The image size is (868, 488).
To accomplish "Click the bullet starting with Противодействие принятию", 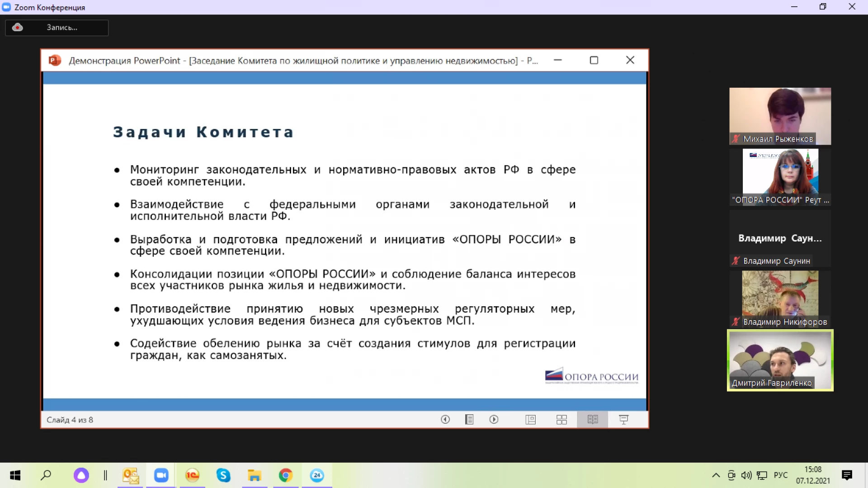I will [353, 314].
